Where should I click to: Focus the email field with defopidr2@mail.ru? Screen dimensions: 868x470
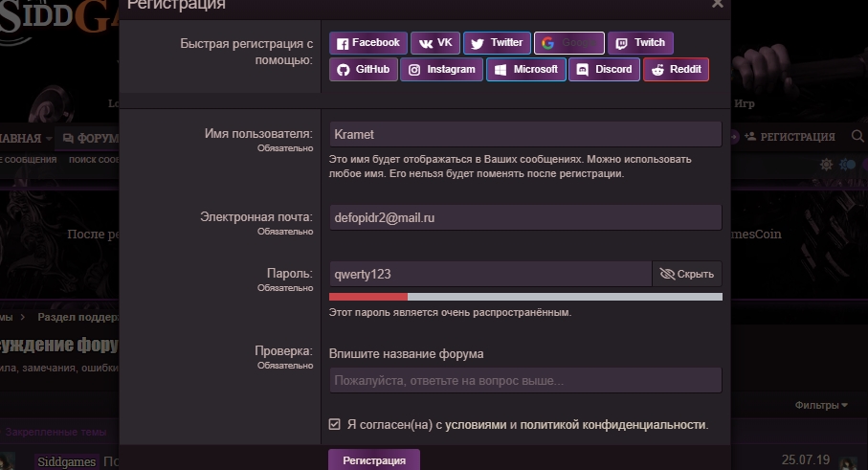525,217
